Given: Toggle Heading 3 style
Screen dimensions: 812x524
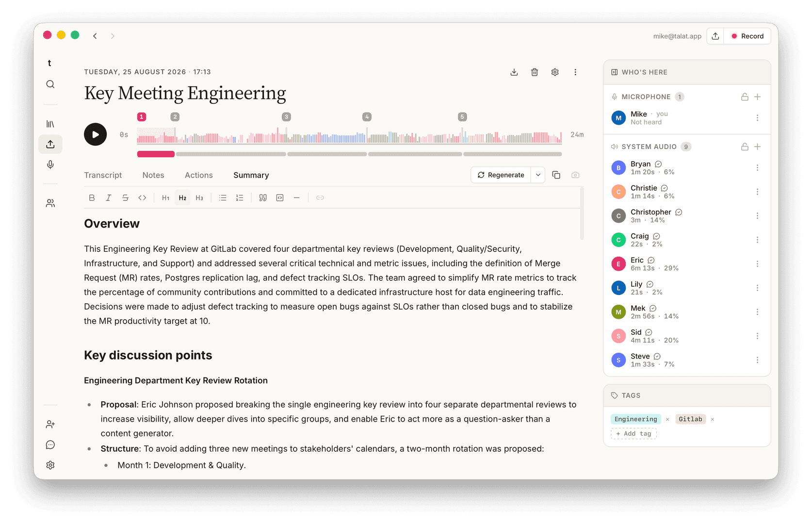Looking at the screenshot, I should coord(199,198).
